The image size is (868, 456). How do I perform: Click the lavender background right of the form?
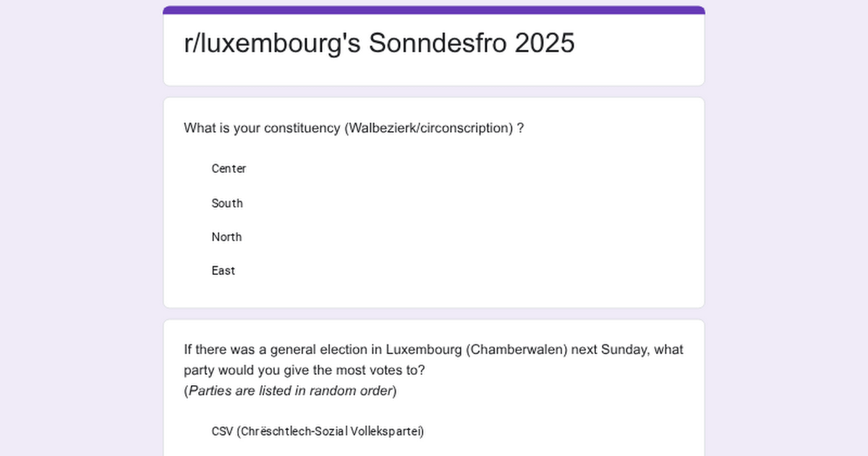pos(787,217)
